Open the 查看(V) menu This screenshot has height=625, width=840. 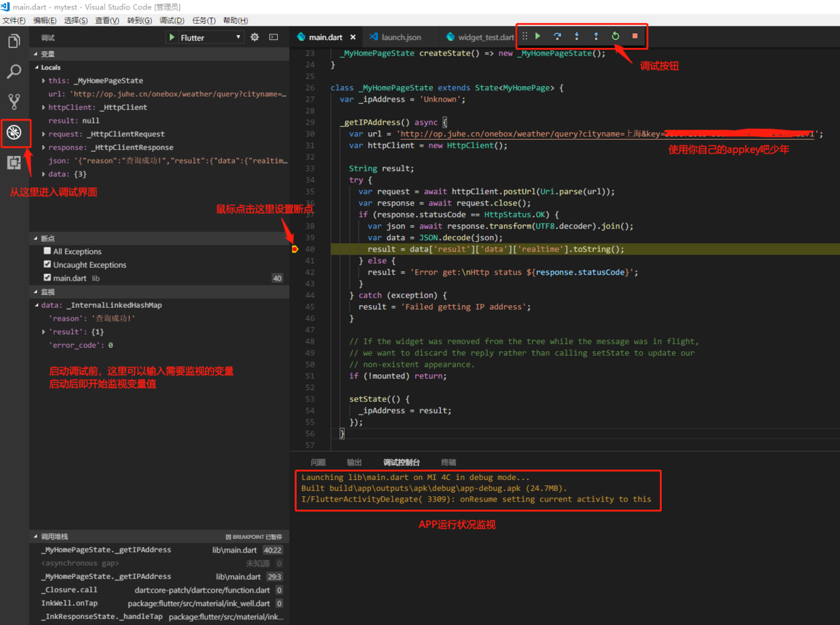pyautogui.click(x=107, y=20)
